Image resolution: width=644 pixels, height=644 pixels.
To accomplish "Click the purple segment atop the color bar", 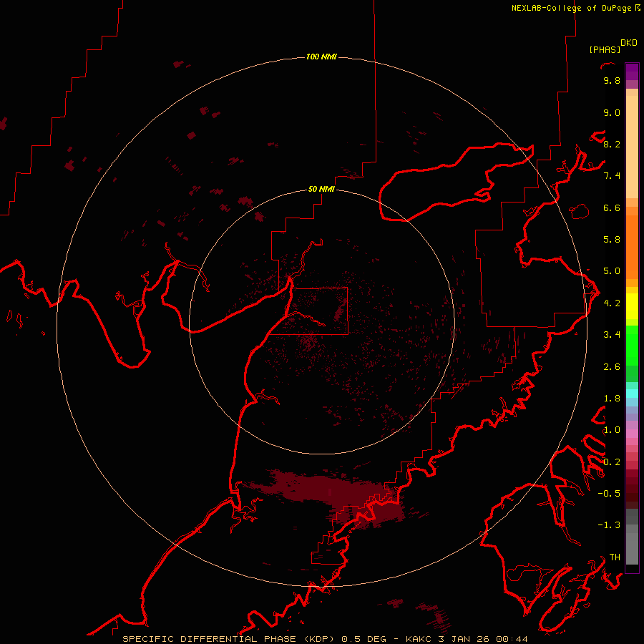I will point(632,72).
